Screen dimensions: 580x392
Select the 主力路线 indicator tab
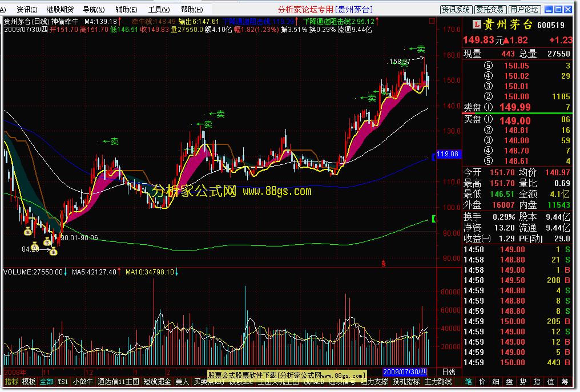438,381
